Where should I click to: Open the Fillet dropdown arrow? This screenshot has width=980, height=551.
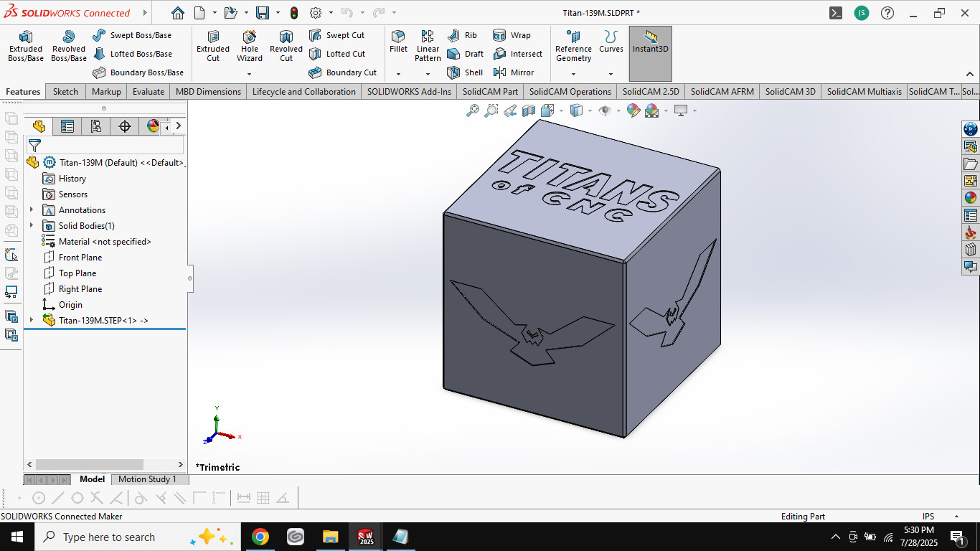pos(398,74)
